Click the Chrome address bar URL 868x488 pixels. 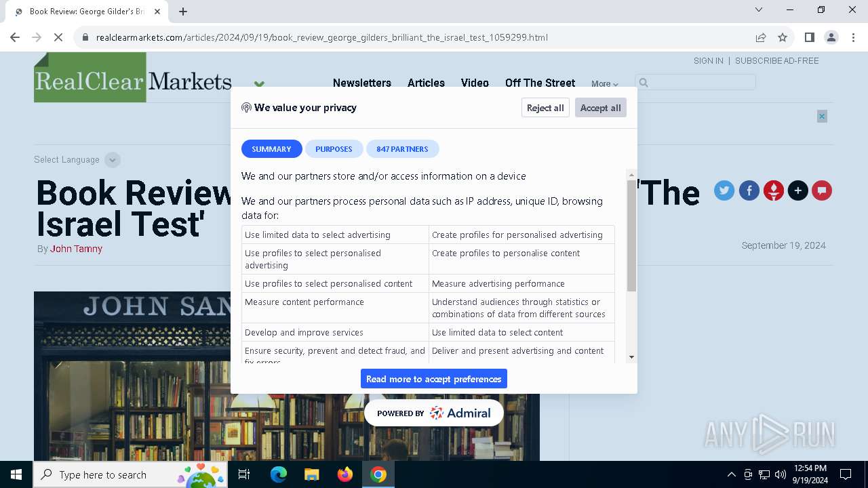pyautogui.click(x=322, y=37)
